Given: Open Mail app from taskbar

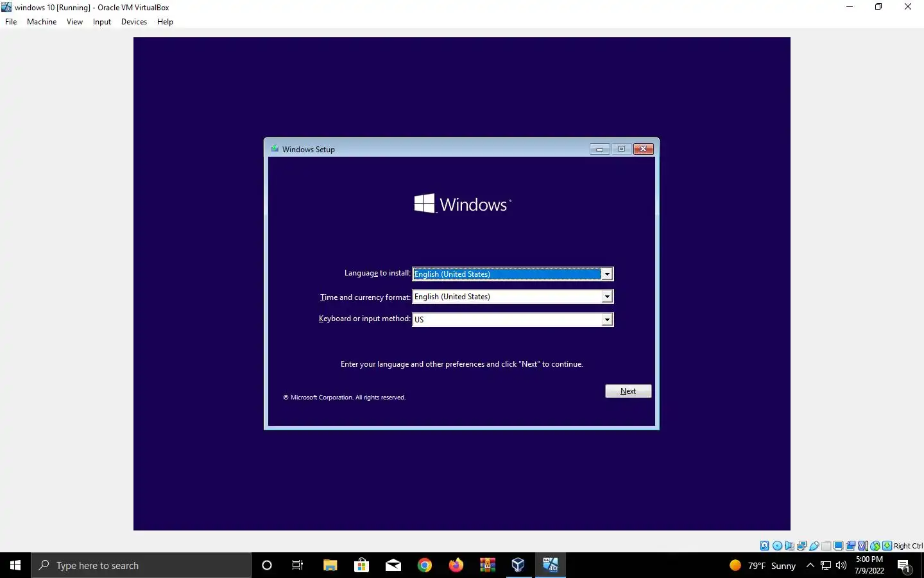Looking at the screenshot, I should tap(393, 565).
